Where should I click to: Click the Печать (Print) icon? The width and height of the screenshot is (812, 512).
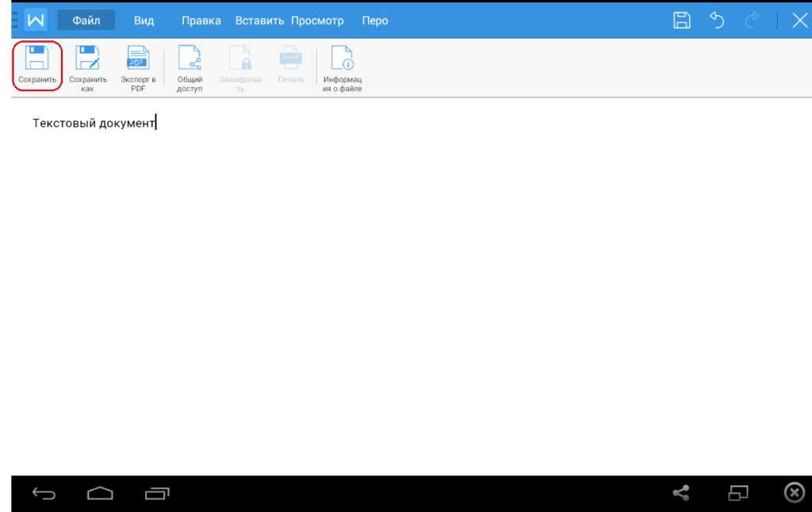291,60
